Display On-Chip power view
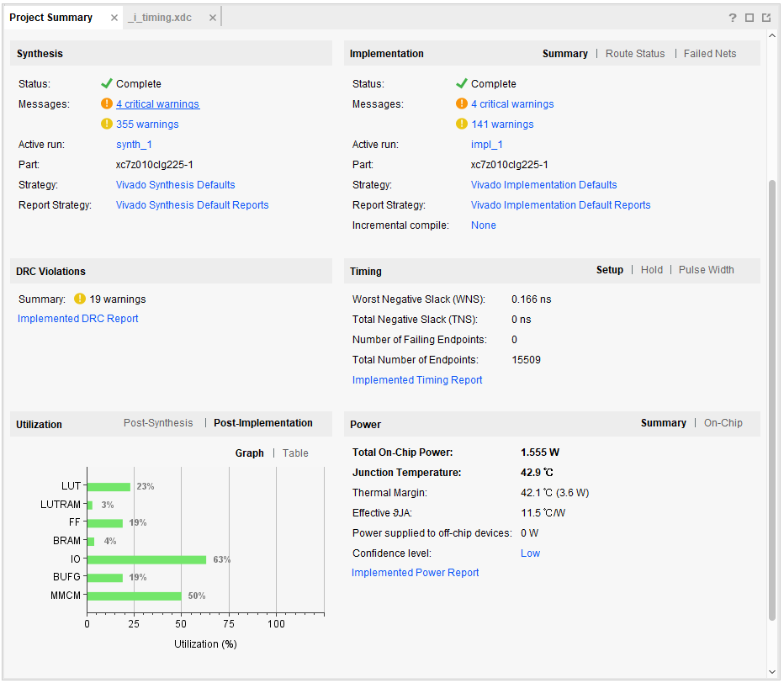The image size is (784, 683). coord(723,423)
